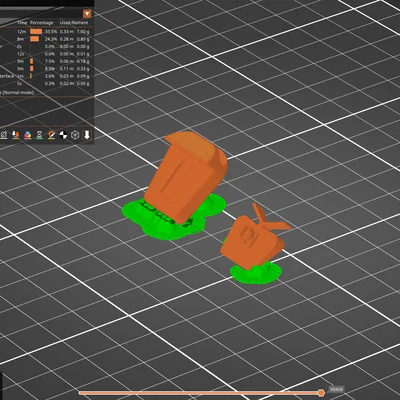The height and width of the screenshot is (400, 400).
Task: Click the Used filament column header
Action: coord(74,23)
